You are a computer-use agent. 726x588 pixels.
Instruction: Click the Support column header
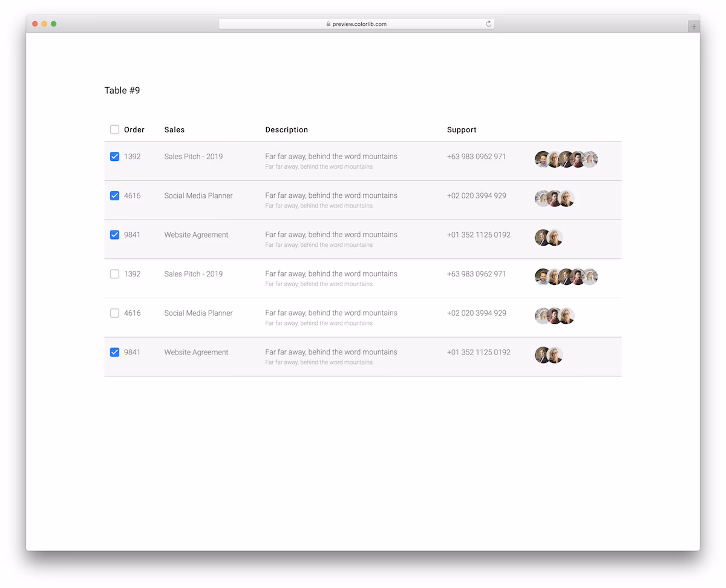tap(462, 129)
